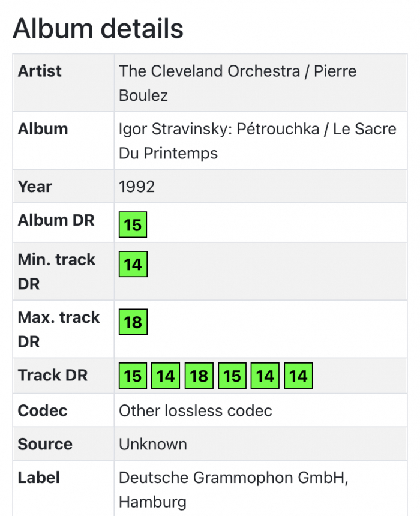Select the Source row header
420x516 pixels.
coord(45,445)
